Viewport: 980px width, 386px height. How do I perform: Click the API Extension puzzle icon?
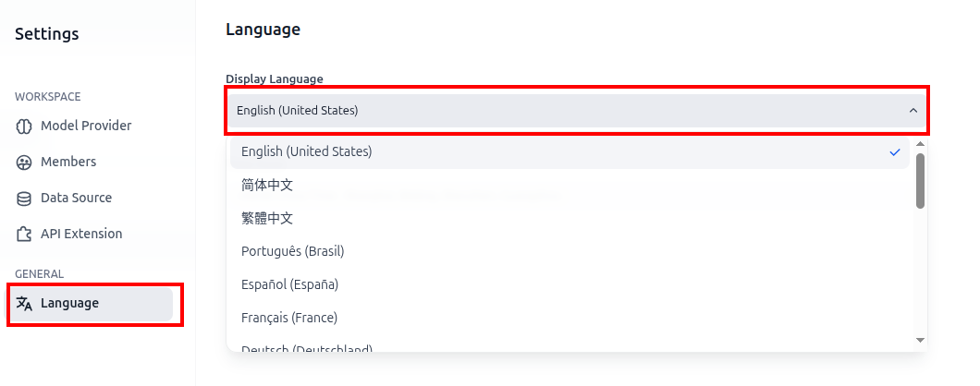(x=24, y=235)
